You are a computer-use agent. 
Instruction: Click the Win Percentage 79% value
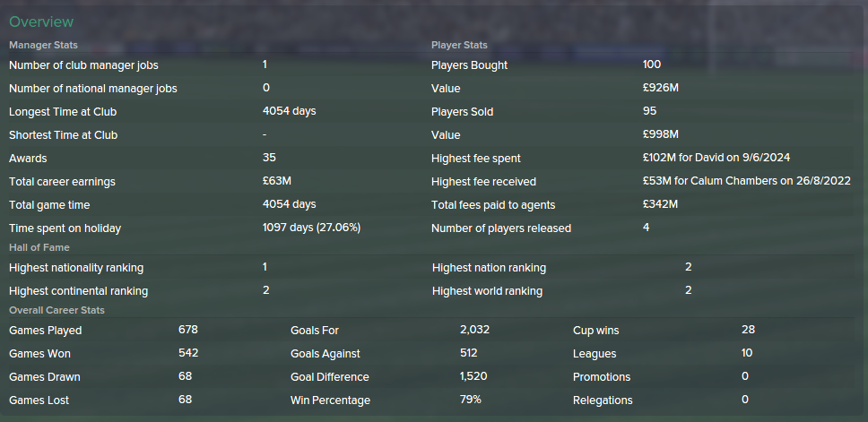tap(470, 400)
